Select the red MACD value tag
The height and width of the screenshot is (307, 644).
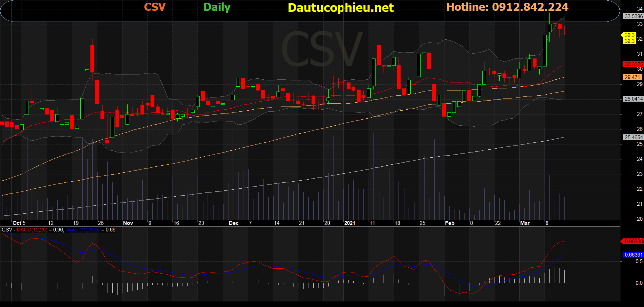tap(633, 242)
